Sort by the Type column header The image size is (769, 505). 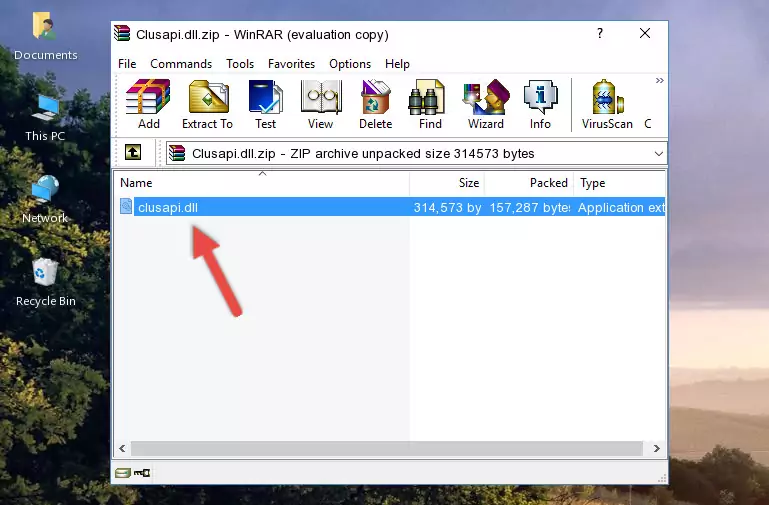(x=619, y=182)
